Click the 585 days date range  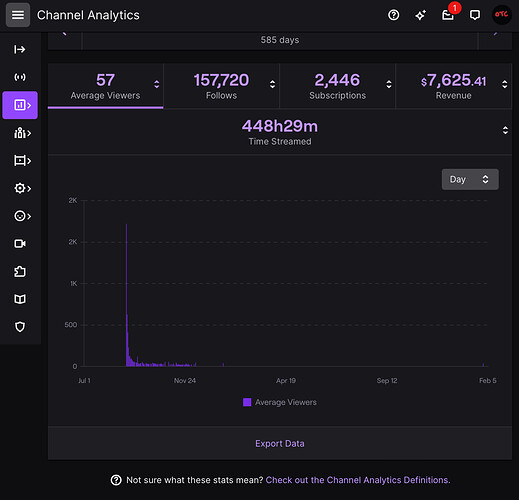[x=280, y=40]
